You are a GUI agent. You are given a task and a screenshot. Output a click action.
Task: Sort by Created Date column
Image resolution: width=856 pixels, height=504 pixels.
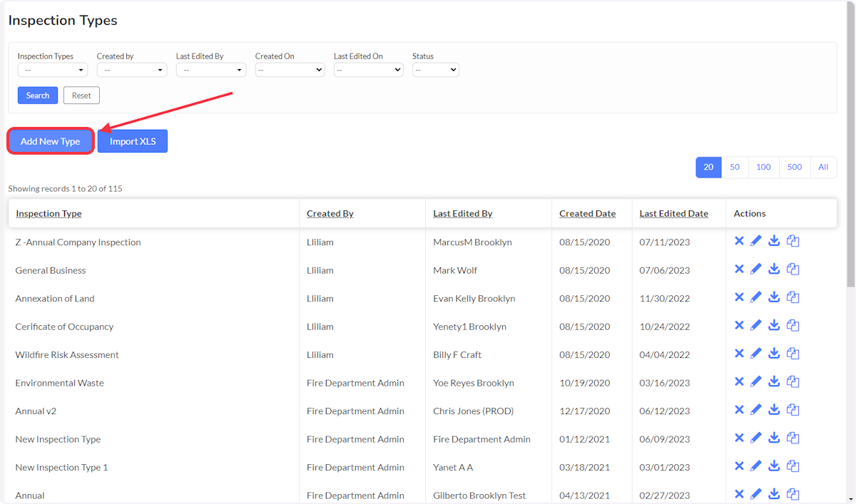(x=587, y=213)
